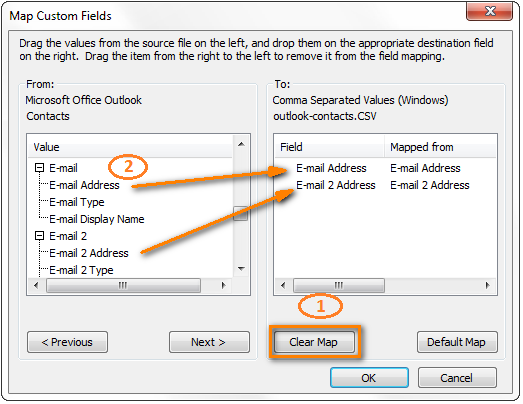Select E-mail Display Name value
Image resolution: width=523 pixels, height=404 pixels.
click(97, 219)
